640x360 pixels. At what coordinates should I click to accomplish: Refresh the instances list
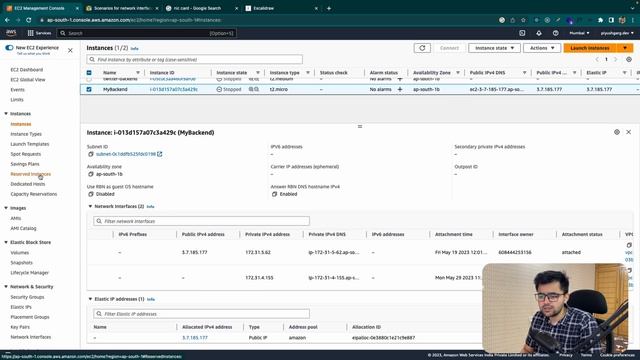point(422,48)
